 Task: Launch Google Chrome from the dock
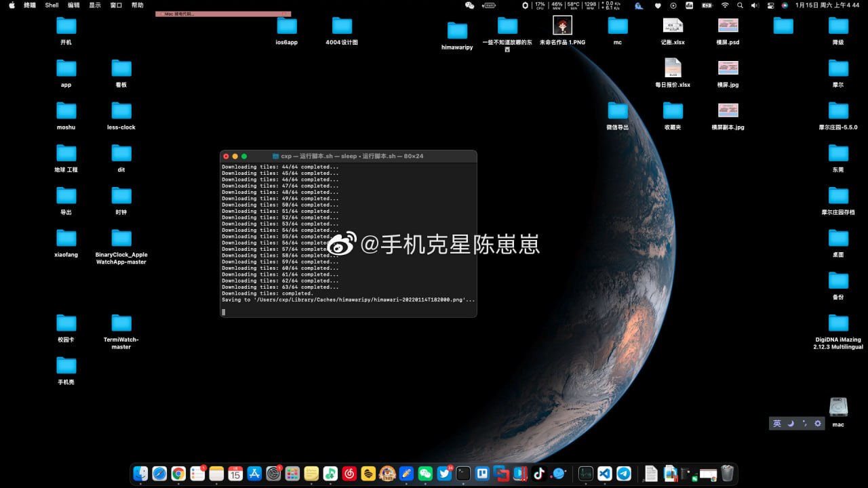pos(178,474)
